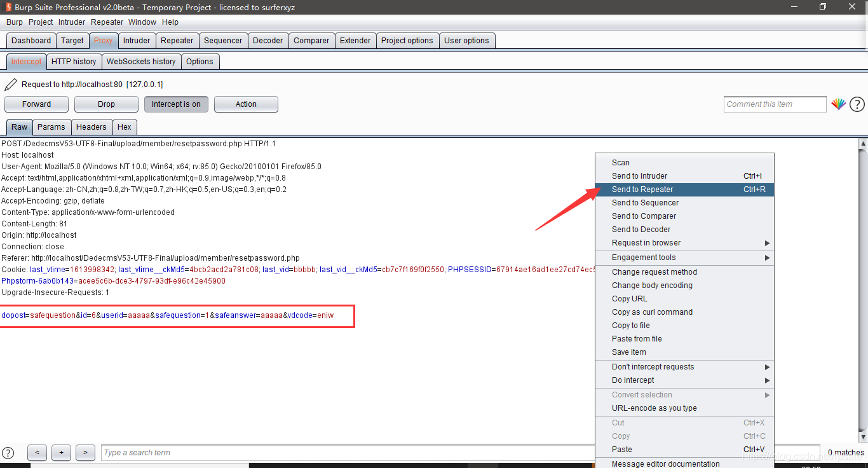Switch to the Headers view tab
This screenshot has height=468, width=868.
(92, 127)
